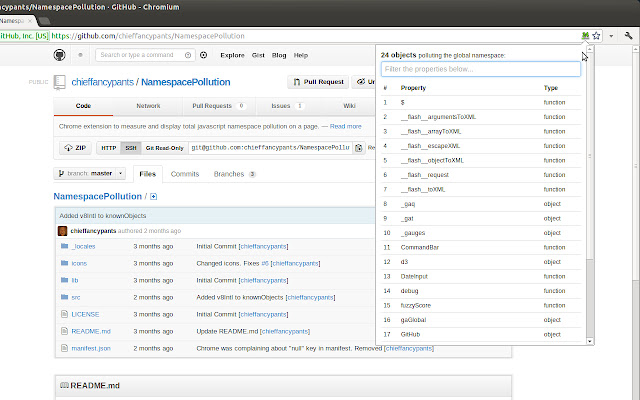The image size is (640, 400).
Task: Bookmark this page with the star icon
Action: pyautogui.click(x=596, y=36)
